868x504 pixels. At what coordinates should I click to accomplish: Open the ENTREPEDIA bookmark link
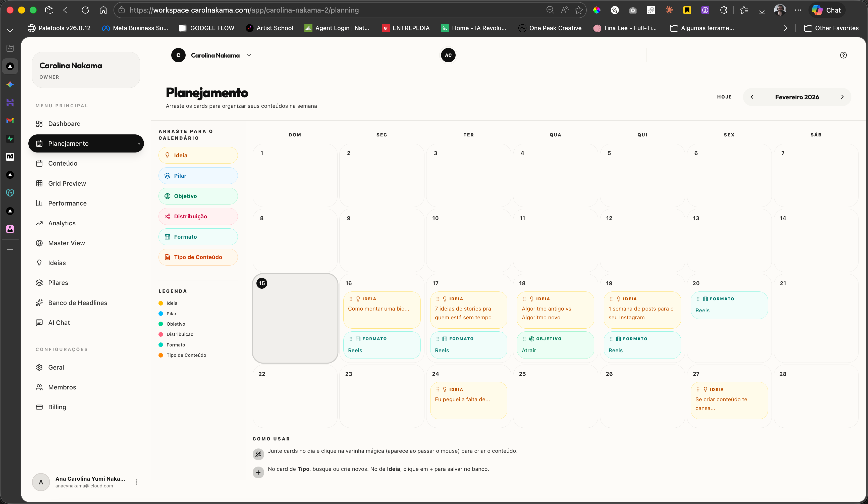[x=406, y=28]
